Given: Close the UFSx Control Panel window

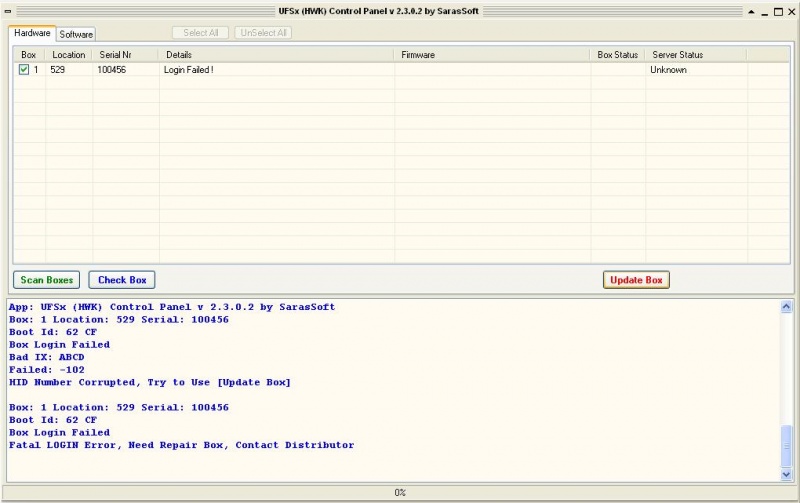Looking at the screenshot, I should pyautogui.click(x=792, y=12).
